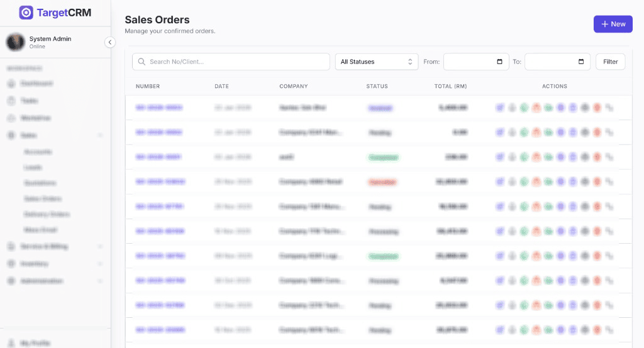
Task: Go to Quotations in the Sales submenu
Action: [40, 183]
